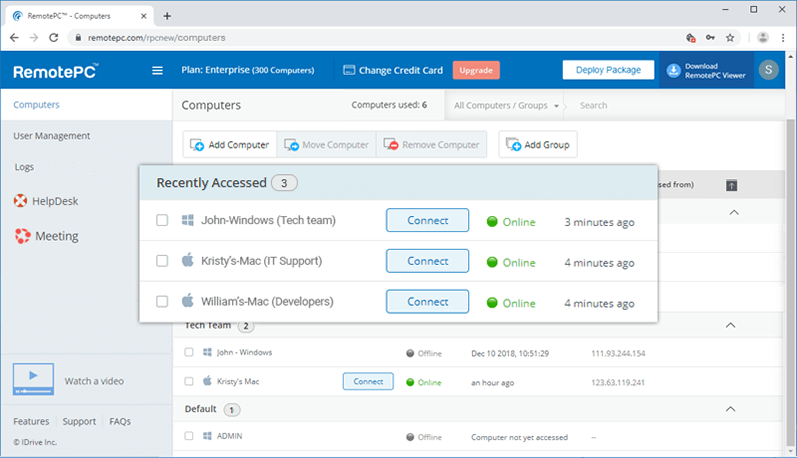The image size is (797, 458).
Task: Click the browser profile avatar icon
Action: point(762,38)
